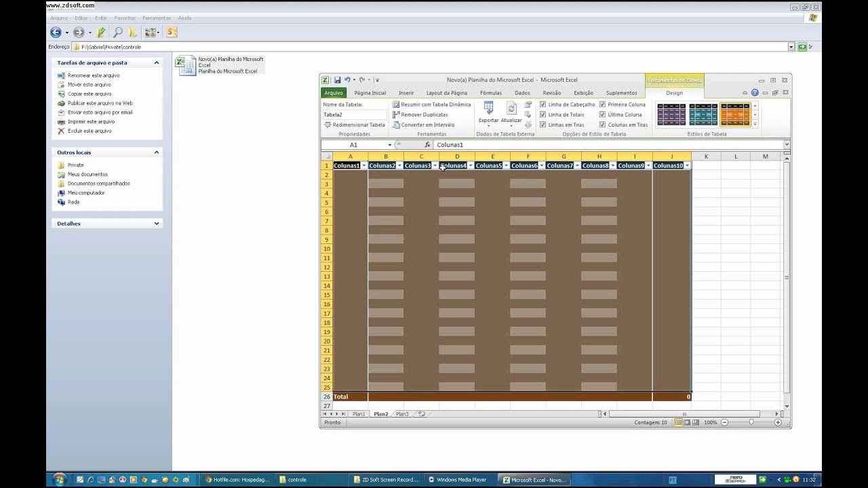868x488 pixels.
Task: Select the purple table style swatch
Action: coord(671,115)
